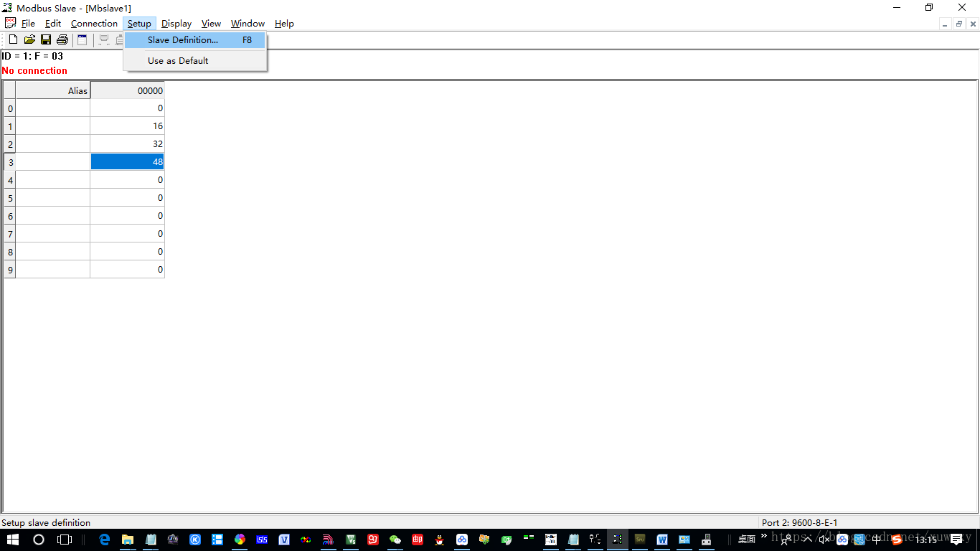Click the Modbus Slave document icon beside File
The height and width of the screenshot is (551, 980).
10,24
